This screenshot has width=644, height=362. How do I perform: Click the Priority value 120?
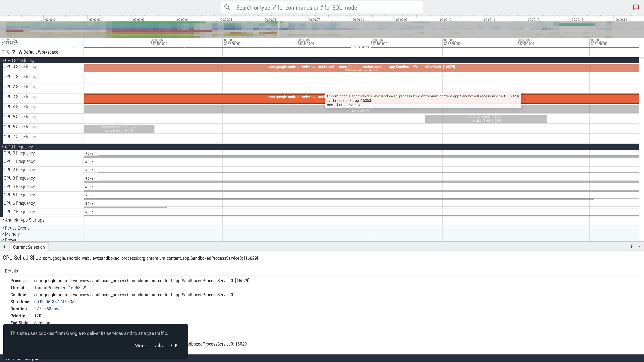click(38, 316)
